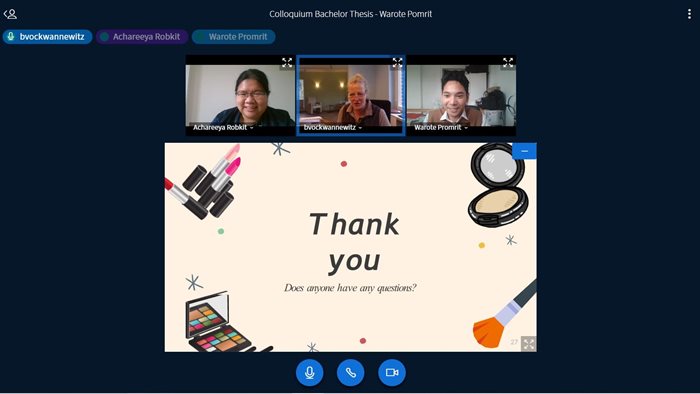Image resolution: width=700 pixels, height=394 pixels.
Task: Fullscreen Achareeya Robkit's webcam
Action: click(287, 62)
